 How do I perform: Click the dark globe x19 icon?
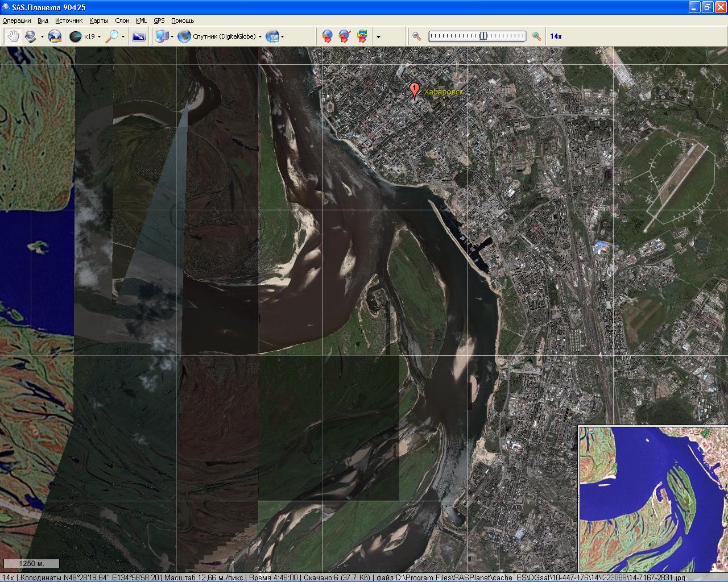pyautogui.click(x=75, y=36)
